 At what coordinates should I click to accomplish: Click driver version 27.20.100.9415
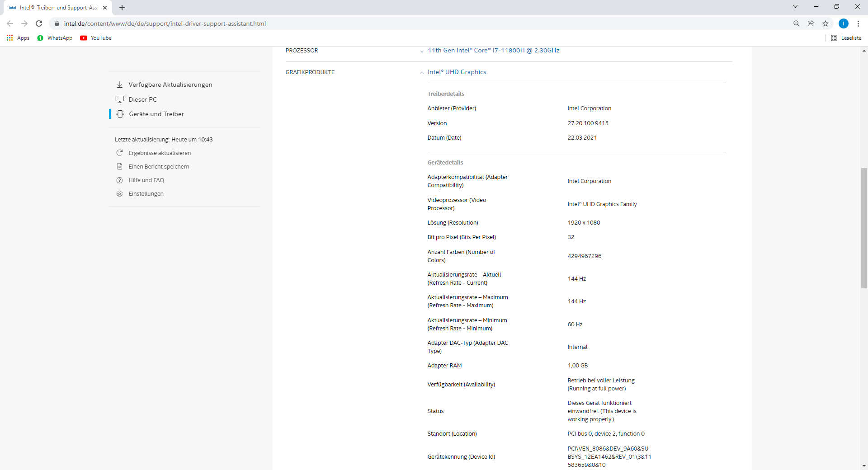588,123
